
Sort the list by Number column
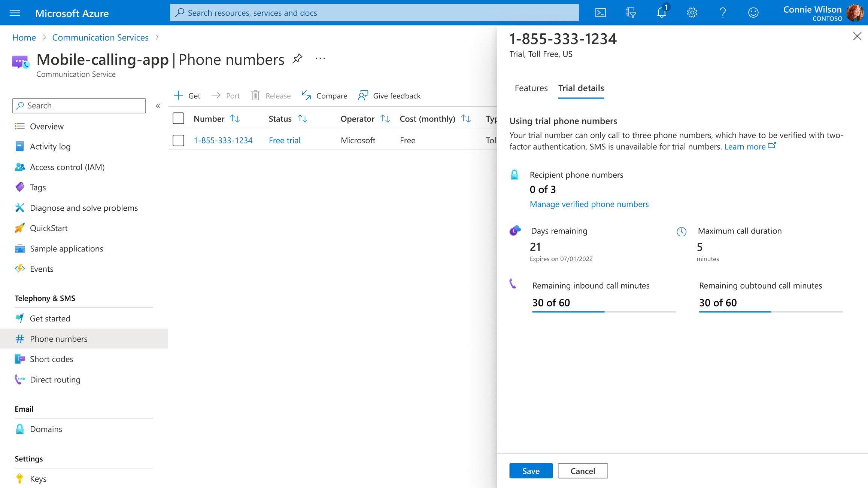(x=235, y=119)
